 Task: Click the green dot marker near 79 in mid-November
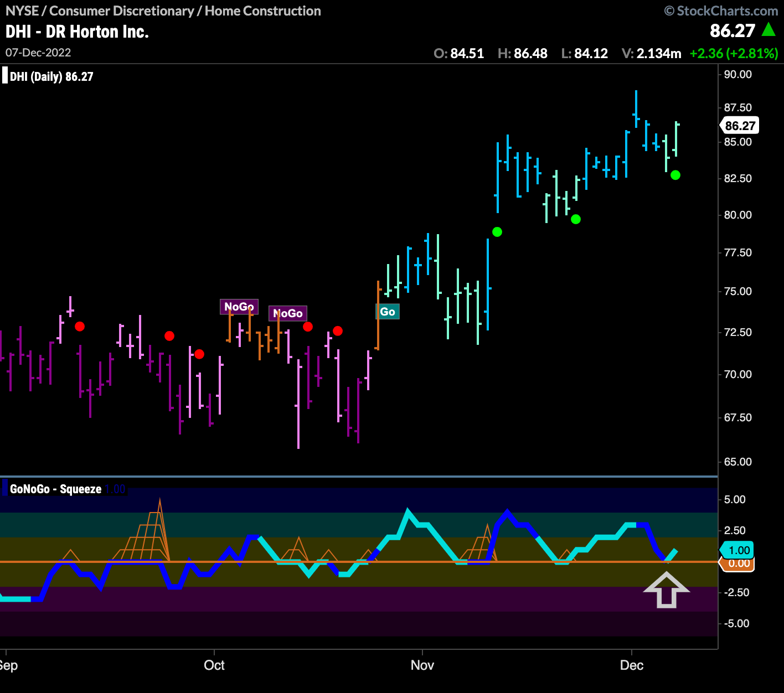pyautogui.click(x=497, y=232)
